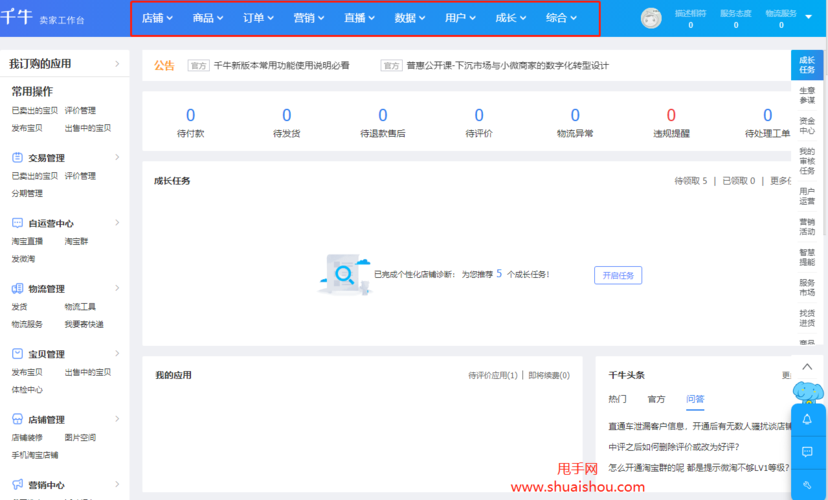Image resolution: width=828 pixels, height=500 pixels.
Task: Open 我的审核任务 in the right sidebar
Action: point(807,161)
